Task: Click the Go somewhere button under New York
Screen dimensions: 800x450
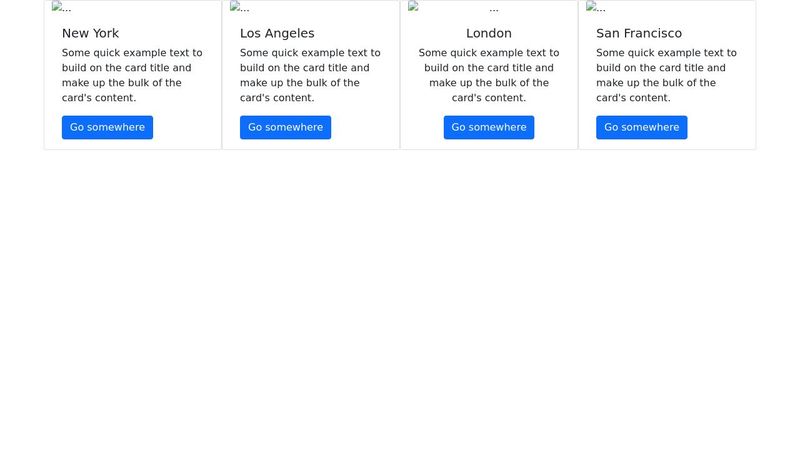Action: point(107,127)
